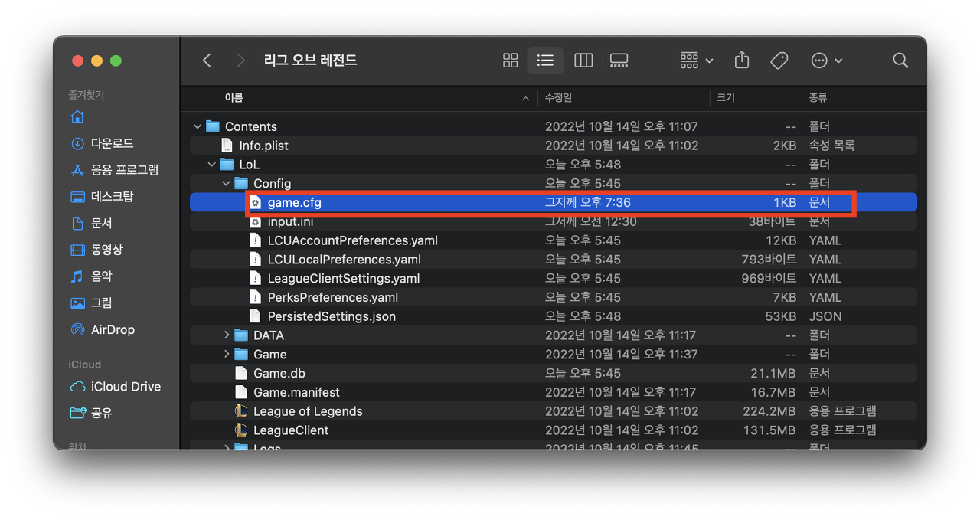The image size is (980, 520).
Task: Select the input.ini file
Action: (554, 221)
